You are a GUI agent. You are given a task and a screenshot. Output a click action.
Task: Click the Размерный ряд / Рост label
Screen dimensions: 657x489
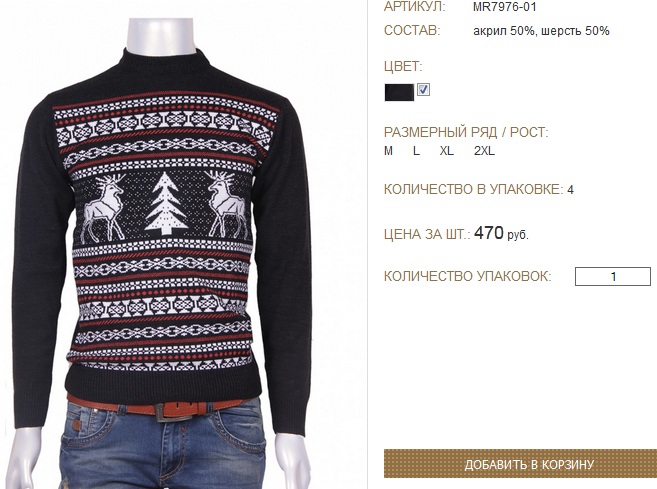(x=466, y=132)
